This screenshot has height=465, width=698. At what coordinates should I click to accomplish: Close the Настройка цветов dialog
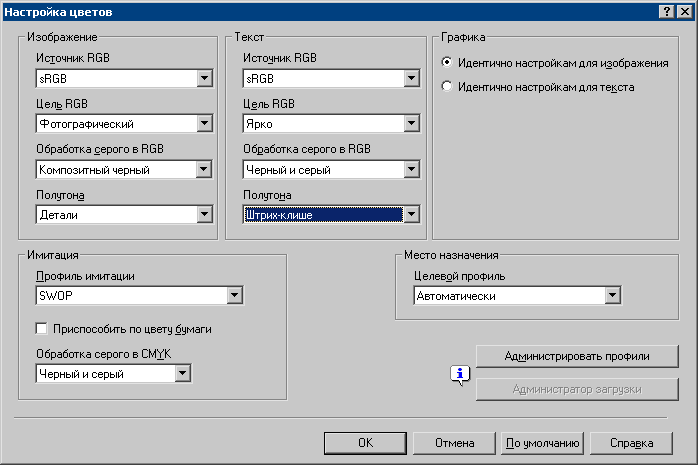[685, 12]
